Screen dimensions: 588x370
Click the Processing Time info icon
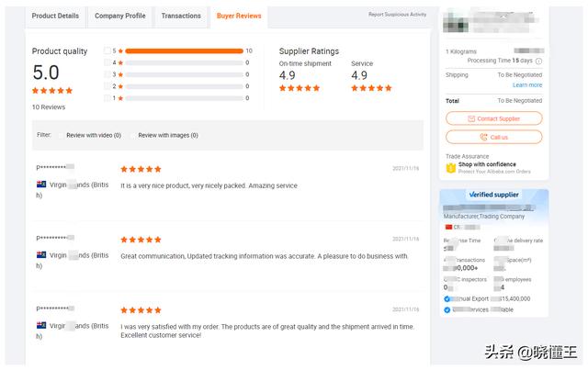coord(539,61)
